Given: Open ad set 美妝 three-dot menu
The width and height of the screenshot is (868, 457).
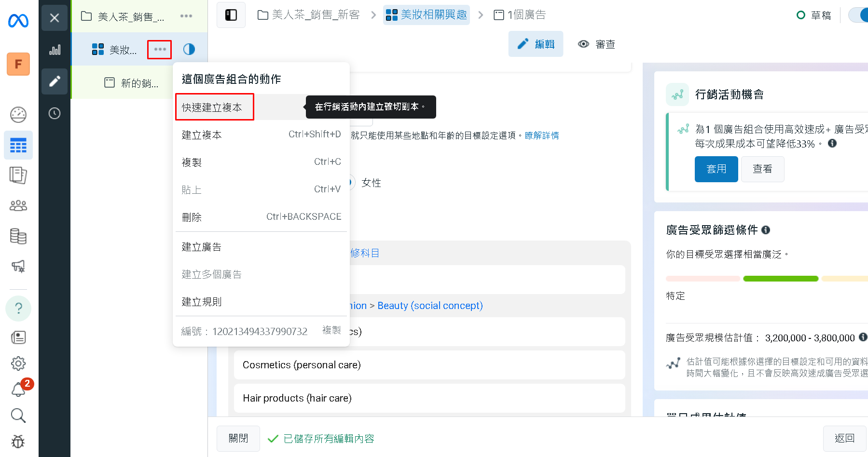Looking at the screenshot, I should [x=160, y=49].
